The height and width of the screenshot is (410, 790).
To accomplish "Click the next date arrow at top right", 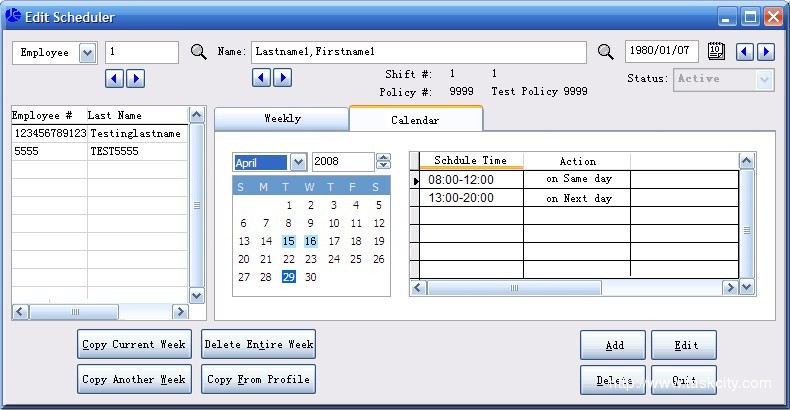I will click(766, 52).
